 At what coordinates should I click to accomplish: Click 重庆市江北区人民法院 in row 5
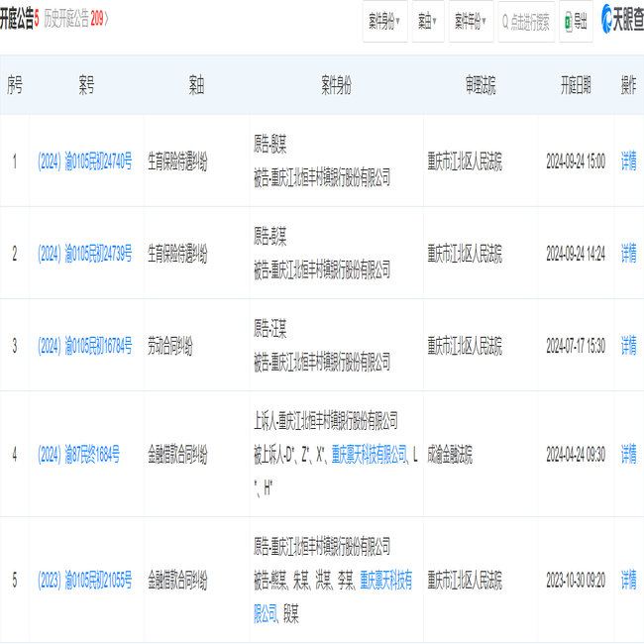[465, 580]
